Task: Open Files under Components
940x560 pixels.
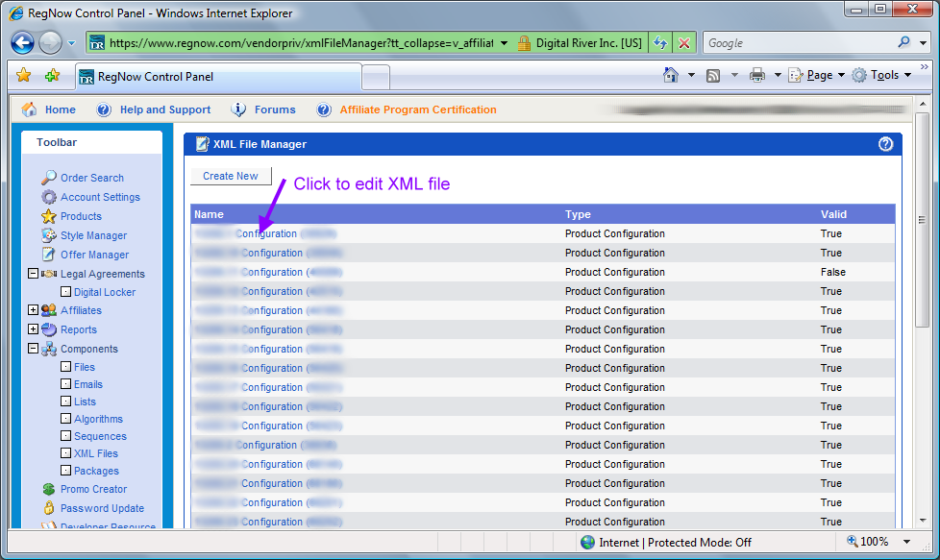Action: point(84,367)
